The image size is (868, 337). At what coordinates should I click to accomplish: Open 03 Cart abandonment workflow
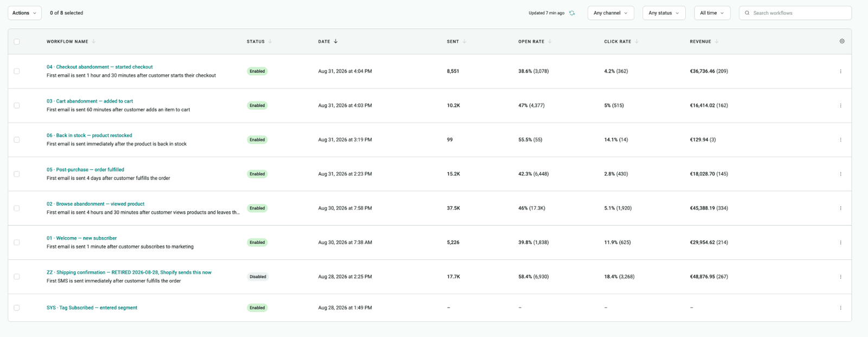pos(90,101)
